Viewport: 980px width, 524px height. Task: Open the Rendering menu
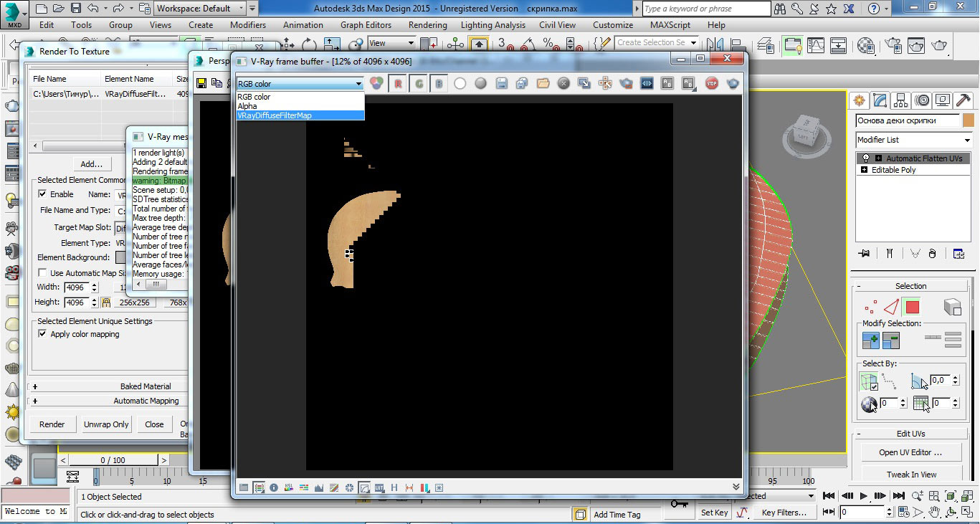[427, 24]
